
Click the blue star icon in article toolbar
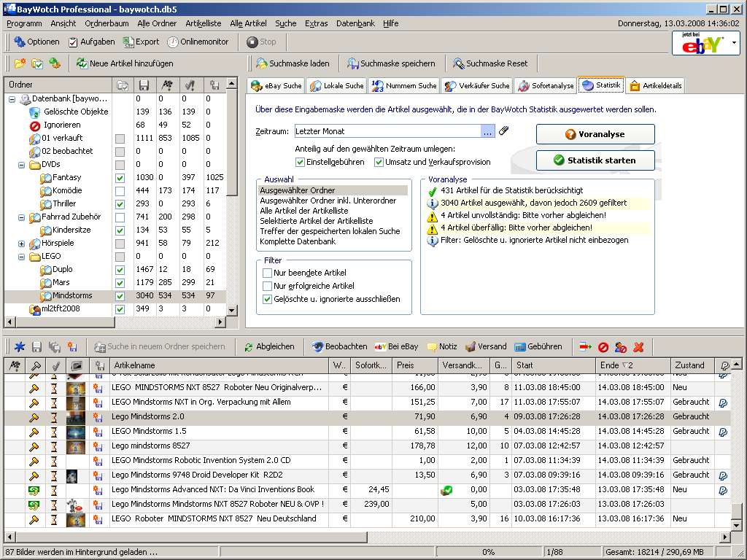(20, 346)
